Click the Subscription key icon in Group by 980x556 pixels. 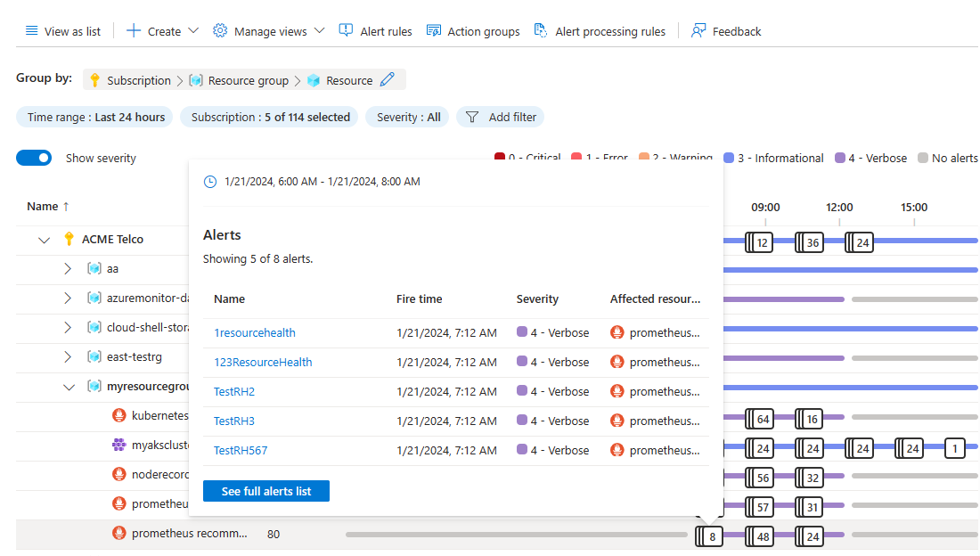(94, 79)
